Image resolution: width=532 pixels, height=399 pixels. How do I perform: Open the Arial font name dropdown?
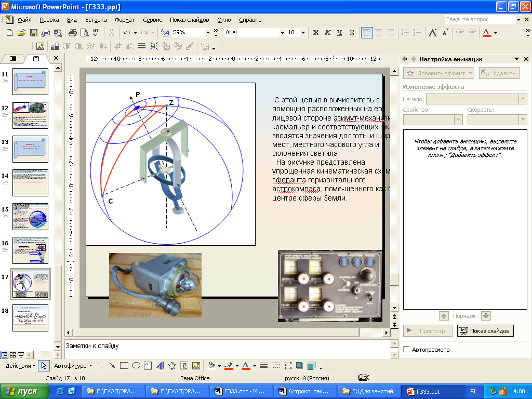[282, 33]
